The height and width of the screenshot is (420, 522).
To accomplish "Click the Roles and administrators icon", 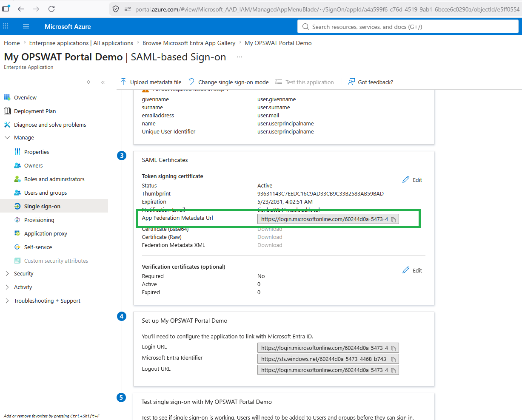I will click(x=17, y=179).
